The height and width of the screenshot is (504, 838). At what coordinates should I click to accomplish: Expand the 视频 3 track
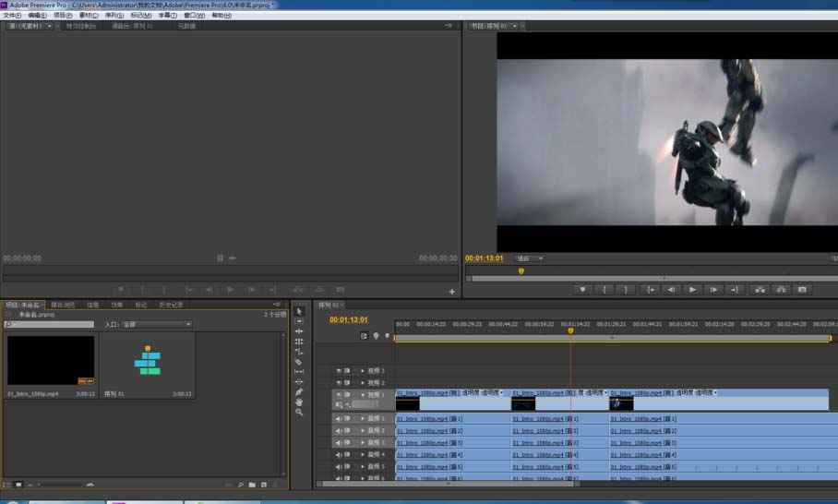coord(363,370)
